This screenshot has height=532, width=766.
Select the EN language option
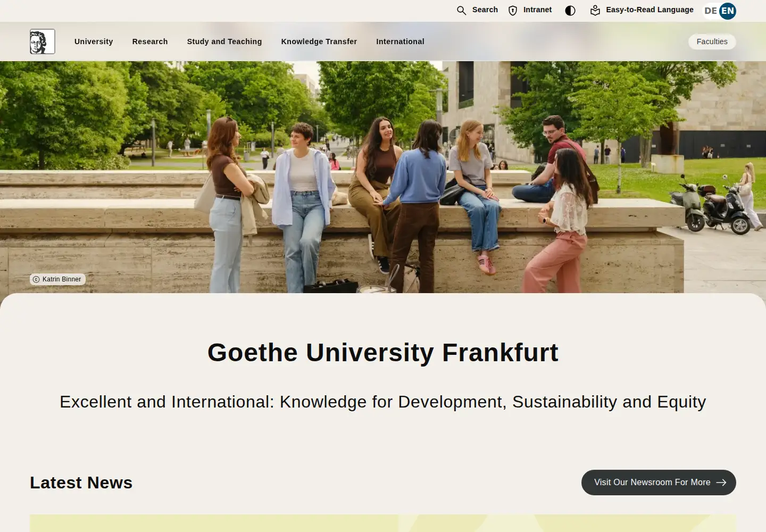click(x=728, y=11)
